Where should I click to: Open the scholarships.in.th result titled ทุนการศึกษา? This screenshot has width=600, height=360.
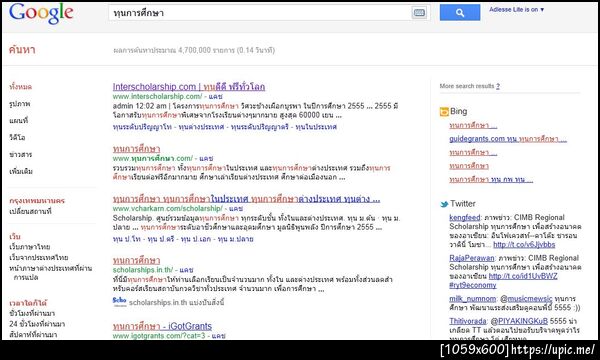tap(136, 261)
